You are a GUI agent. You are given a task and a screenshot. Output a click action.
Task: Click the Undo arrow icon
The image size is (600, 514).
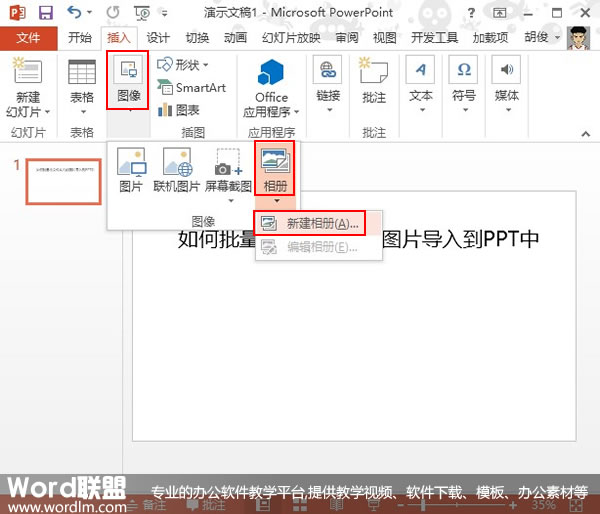tap(75, 12)
